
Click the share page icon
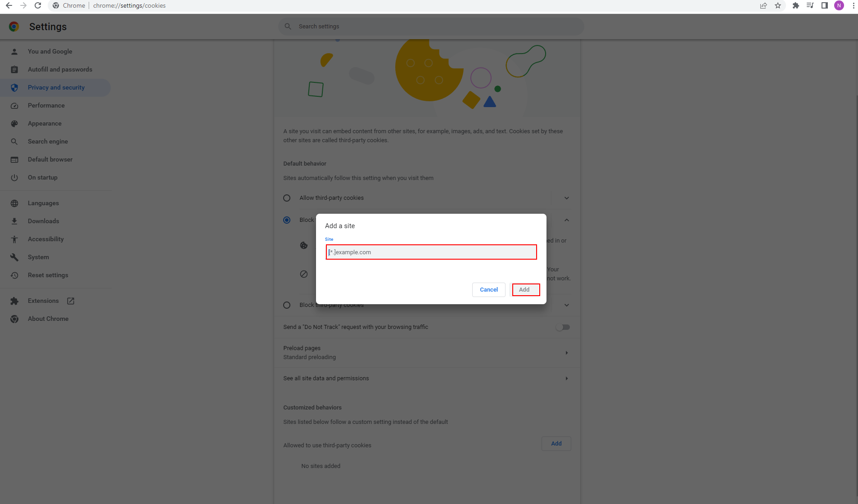click(x=763, y=5)
